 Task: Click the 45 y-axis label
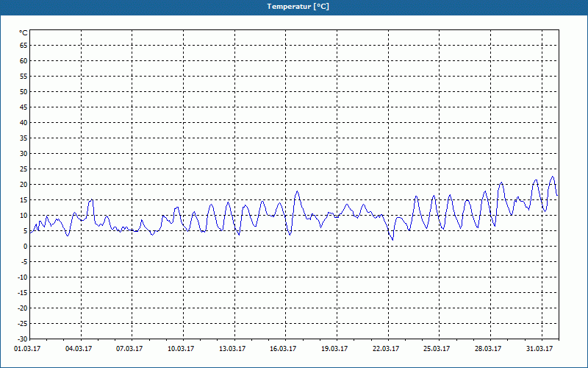[x=24, y=107]
